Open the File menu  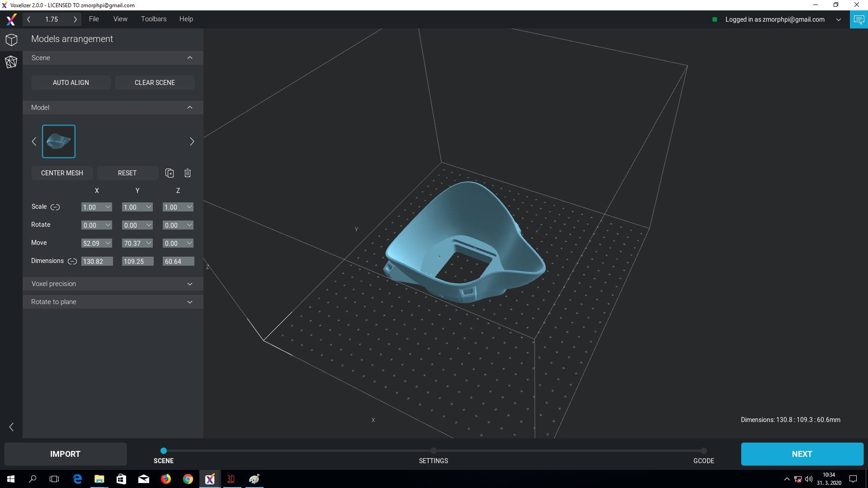(x=94, y=19)
